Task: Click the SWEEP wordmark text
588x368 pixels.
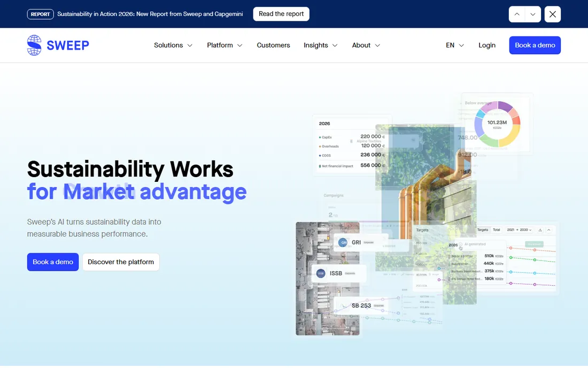Action: pyautogui.click(x=68, y=45)
